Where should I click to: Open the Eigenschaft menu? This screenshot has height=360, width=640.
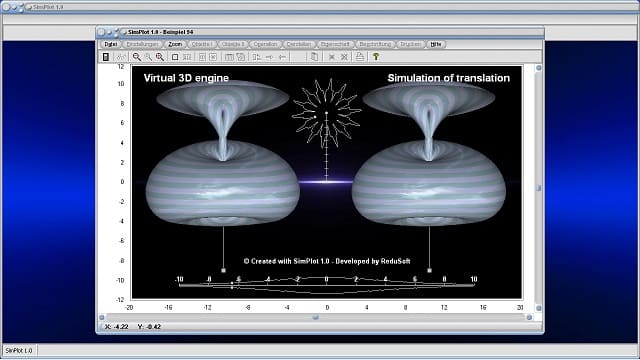[x=335, y=44]
